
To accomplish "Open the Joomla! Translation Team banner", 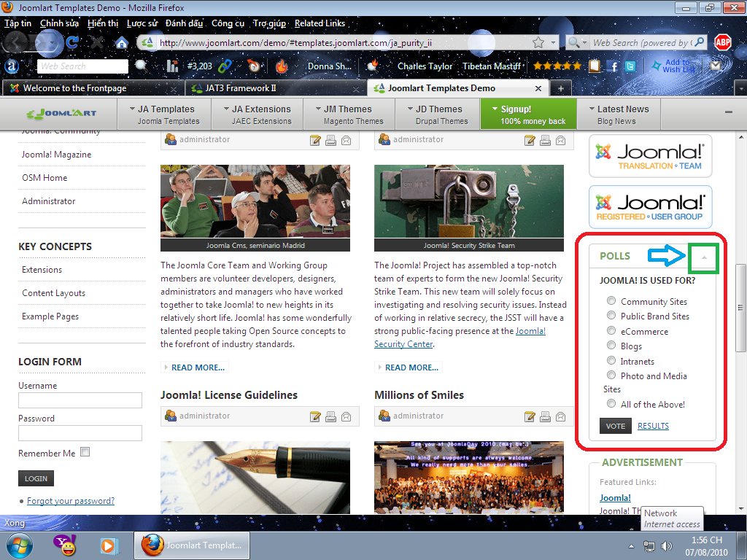I will (650, 156).
